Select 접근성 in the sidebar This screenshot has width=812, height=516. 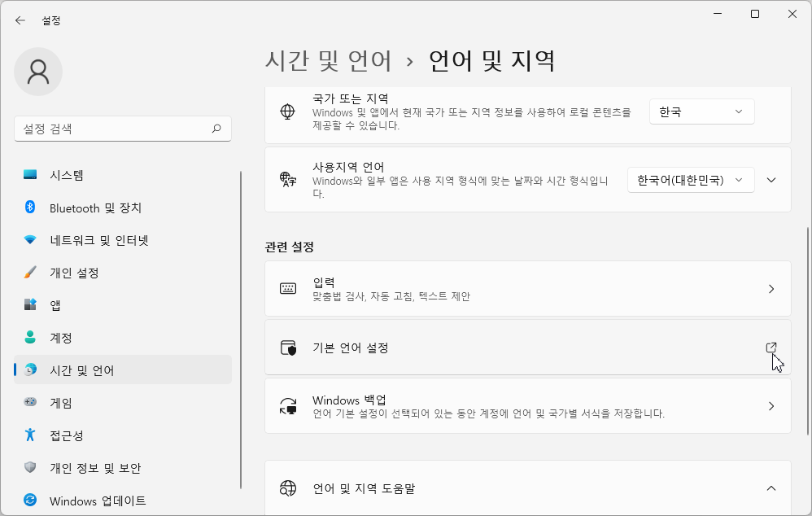click(x=123, y=435)
